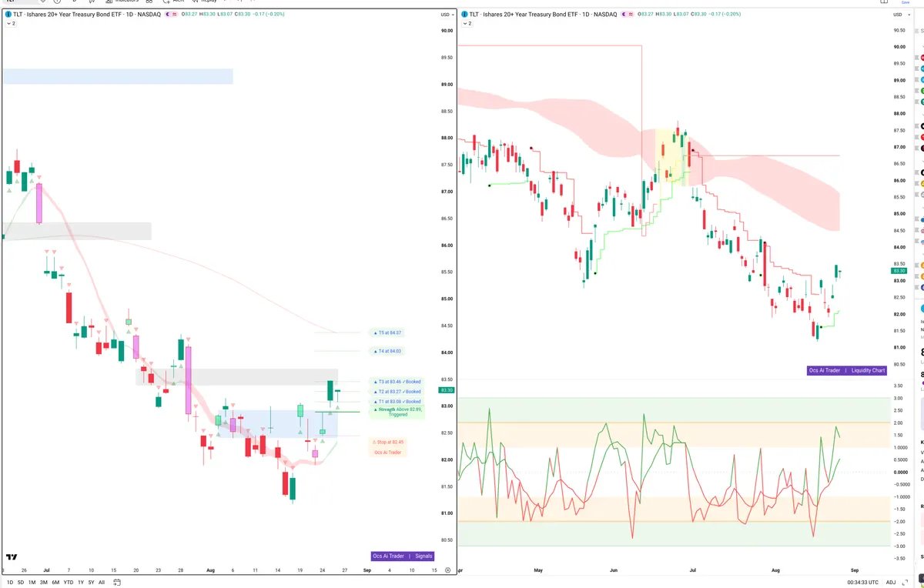This screenshot has height=588, width=924.
Task: Click the T2 at 83.27 Booked label
Action: click(397, 392)
